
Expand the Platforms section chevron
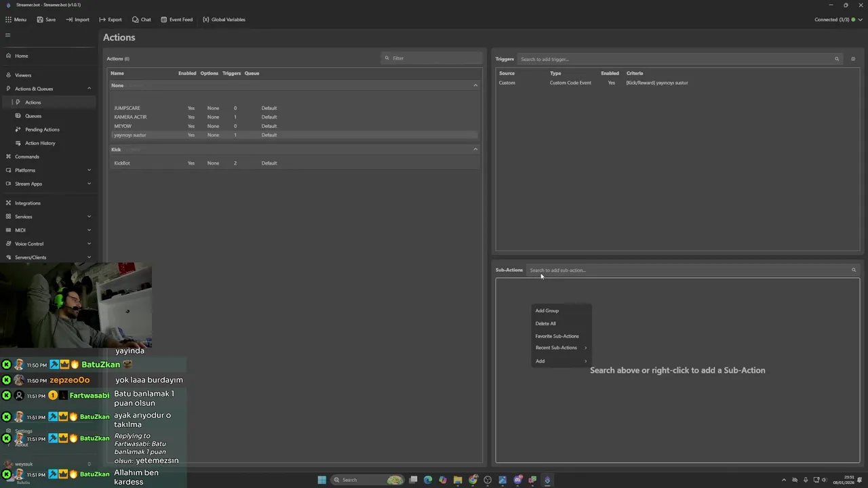89,170
